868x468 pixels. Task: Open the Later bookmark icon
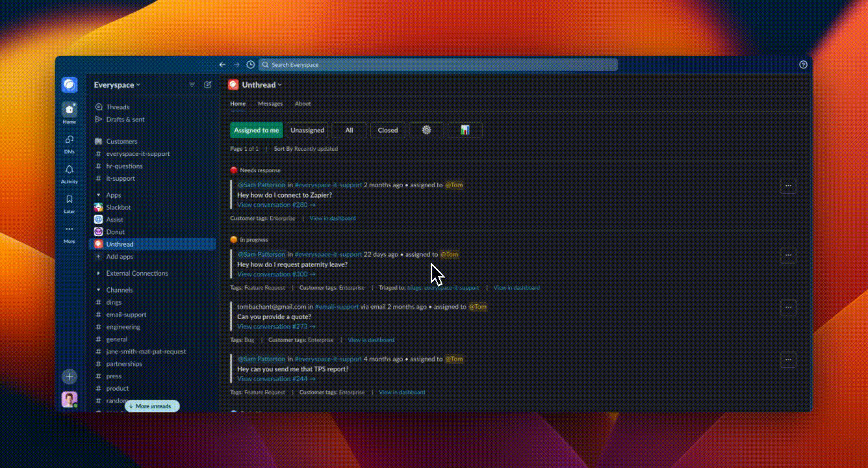70,203
